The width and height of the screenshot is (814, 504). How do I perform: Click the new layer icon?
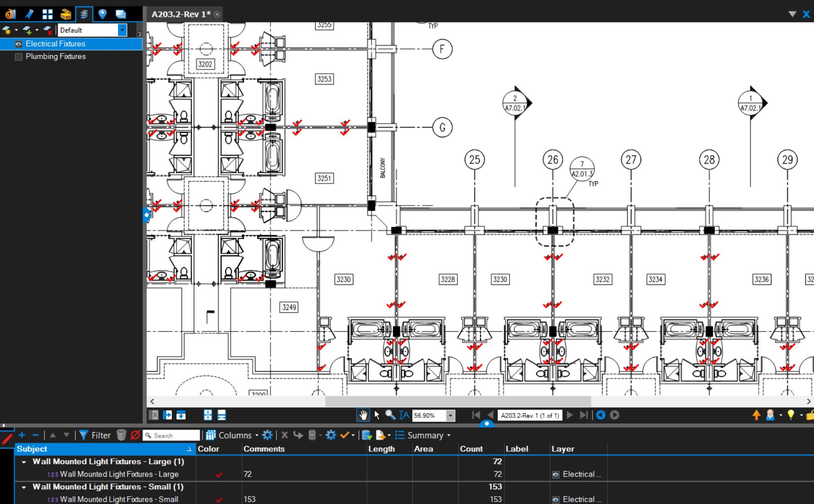[7, 30]
